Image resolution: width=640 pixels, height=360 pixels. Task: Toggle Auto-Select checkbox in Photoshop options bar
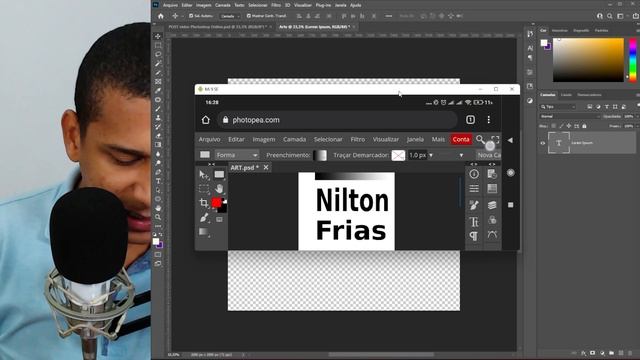tap(191, 16)
